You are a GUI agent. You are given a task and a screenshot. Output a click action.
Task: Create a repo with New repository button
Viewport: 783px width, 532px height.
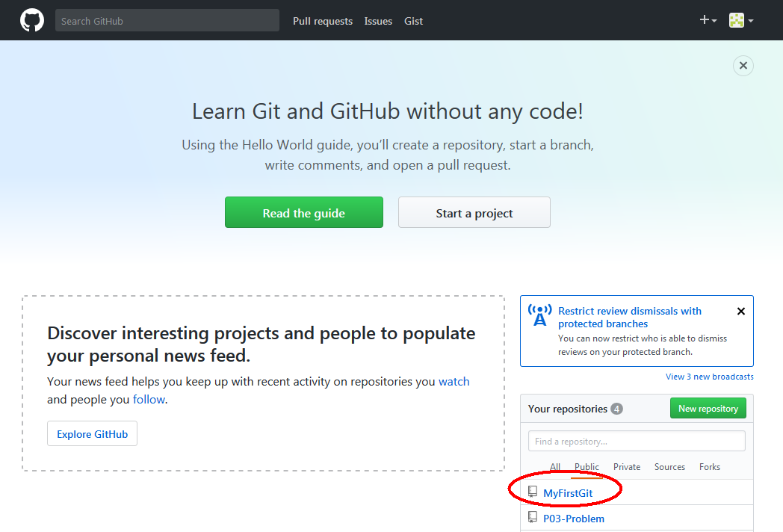pyautogui.click(x=708, y=409)
